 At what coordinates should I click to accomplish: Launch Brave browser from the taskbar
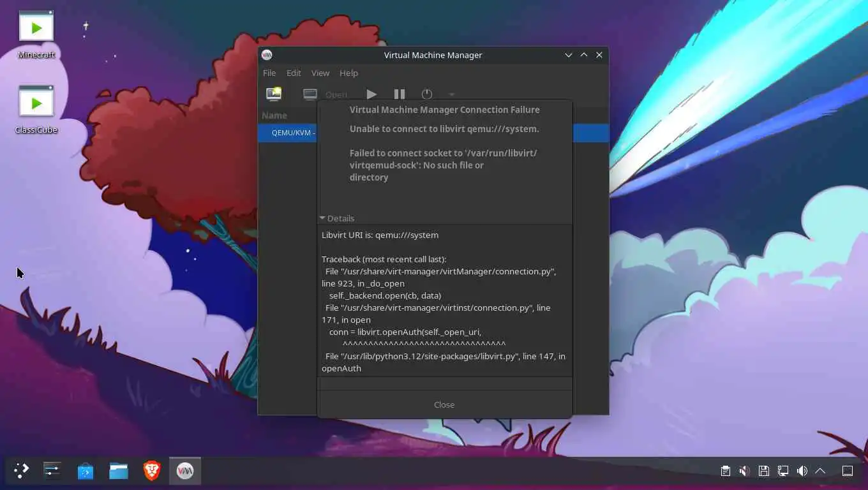point(152,471)
